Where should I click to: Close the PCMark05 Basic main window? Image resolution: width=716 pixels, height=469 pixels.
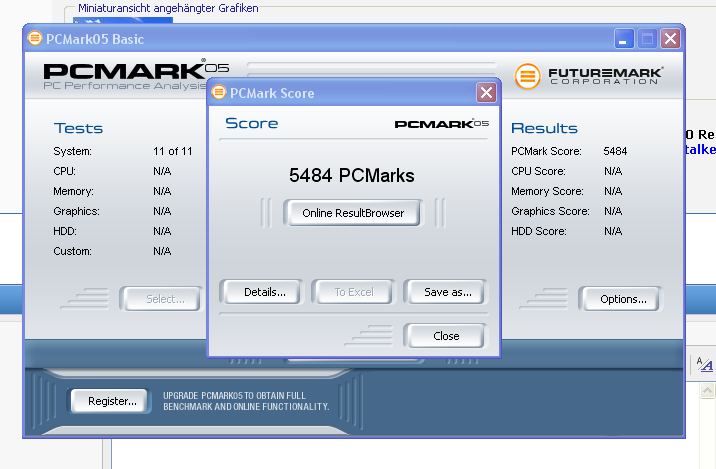pyautogui.click(x=671, y=39)
